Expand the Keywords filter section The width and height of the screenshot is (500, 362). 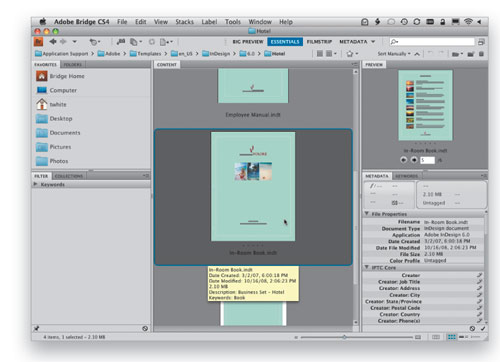pos(36,184)
